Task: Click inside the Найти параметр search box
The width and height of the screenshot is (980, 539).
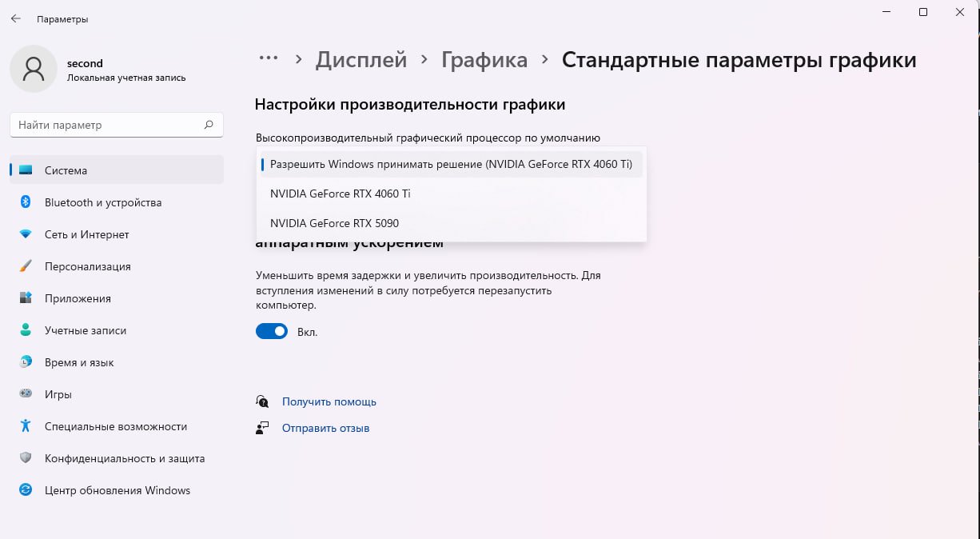Action: tap(116, 125)
